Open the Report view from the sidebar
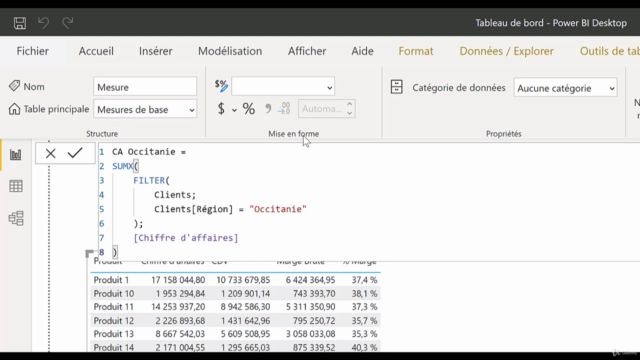Screen dimensions: 640x360 (x=16, y=155)
